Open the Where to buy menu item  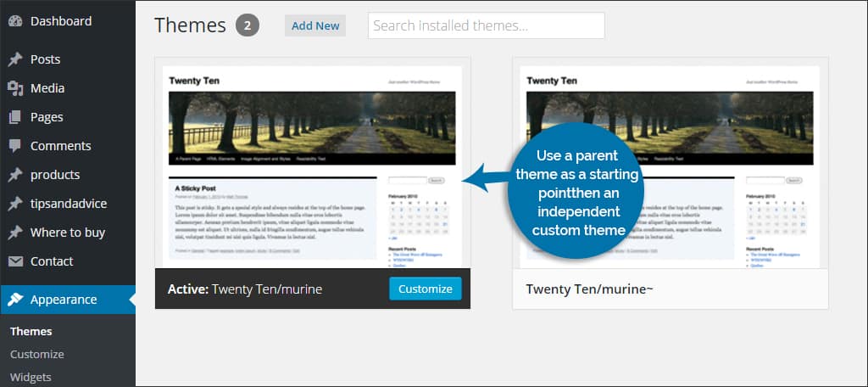click(x=68, y=233)
